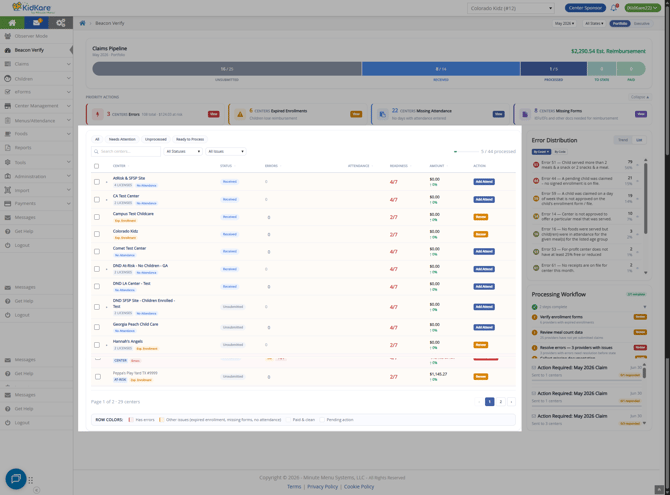The width and height of the screenshot is (670, 495).
Task: Open the Privacy Policy footer link
Action: coord(322,486)
